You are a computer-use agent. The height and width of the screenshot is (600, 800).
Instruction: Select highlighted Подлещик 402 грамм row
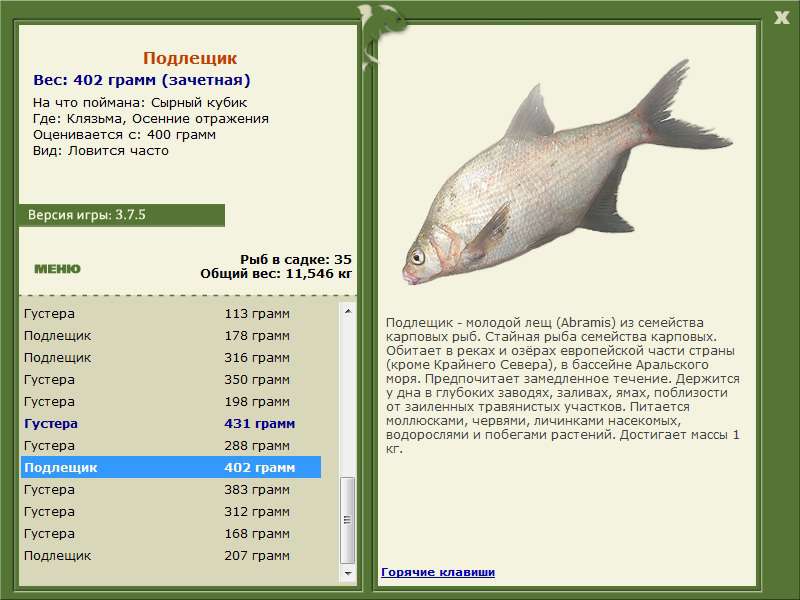tap(171, 467)
